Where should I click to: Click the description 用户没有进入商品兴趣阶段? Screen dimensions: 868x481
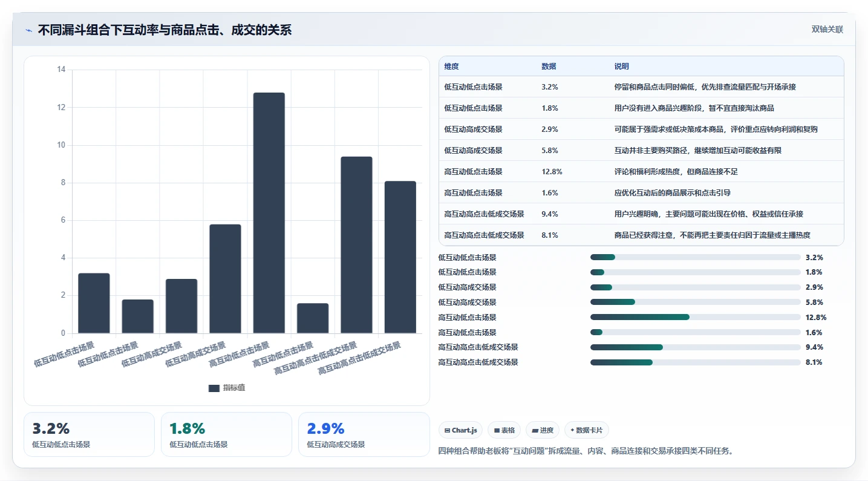[694, 108]
